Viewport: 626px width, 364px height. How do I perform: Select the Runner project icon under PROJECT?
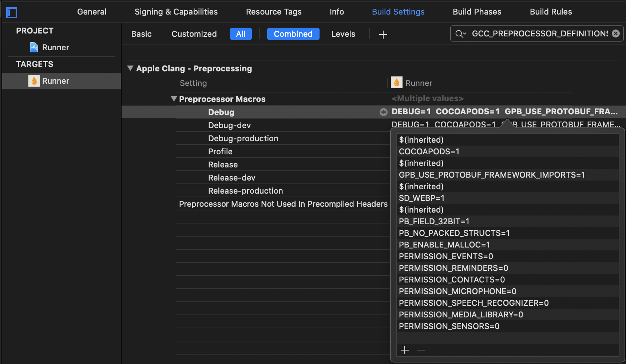click(33, 47)
